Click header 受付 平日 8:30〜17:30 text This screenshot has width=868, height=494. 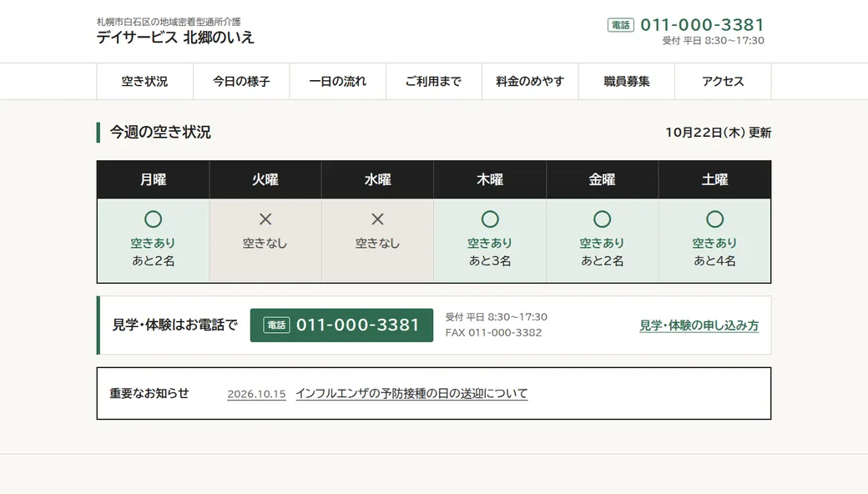[713, 40]
